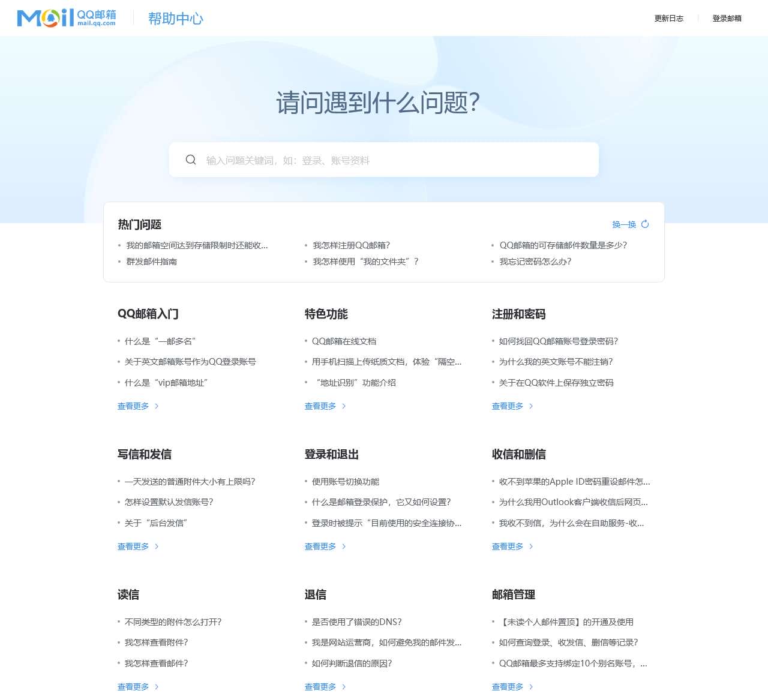Expand more topics under 收信和删信
The height and width of the screenshot is (700, 768).
pyautogui.click(x=508, y=546)
